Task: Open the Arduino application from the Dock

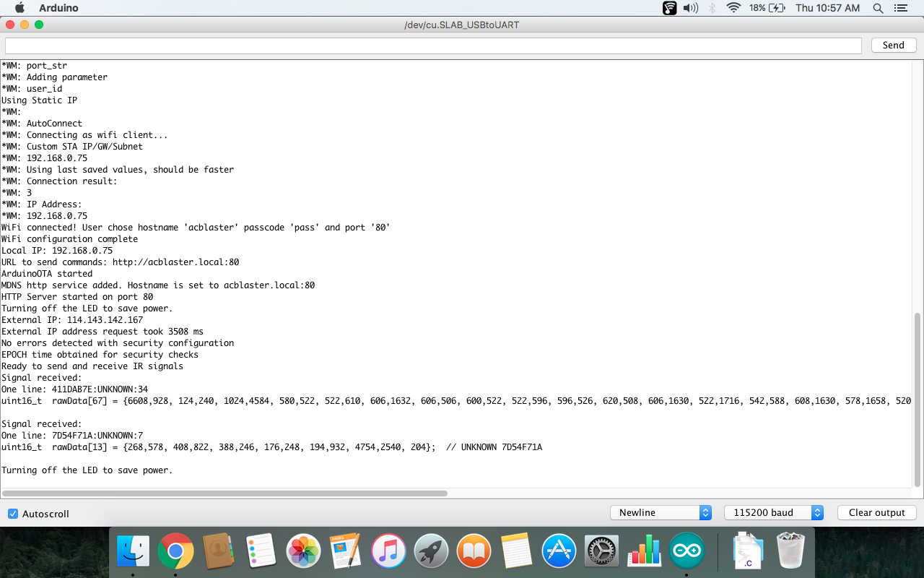Action: [687, 551]
